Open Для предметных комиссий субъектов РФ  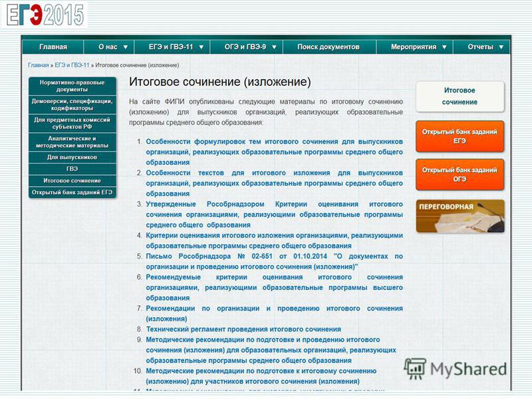[x=72, y=123]
